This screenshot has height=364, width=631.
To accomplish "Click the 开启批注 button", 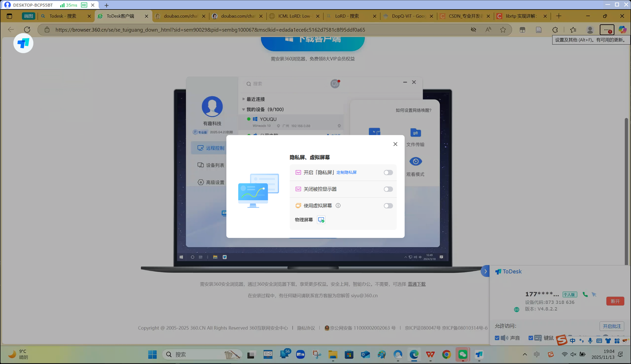I will (612, 326).
